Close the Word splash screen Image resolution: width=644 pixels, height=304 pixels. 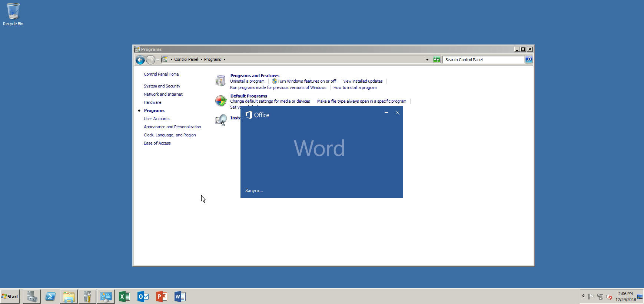coord(398,113)
